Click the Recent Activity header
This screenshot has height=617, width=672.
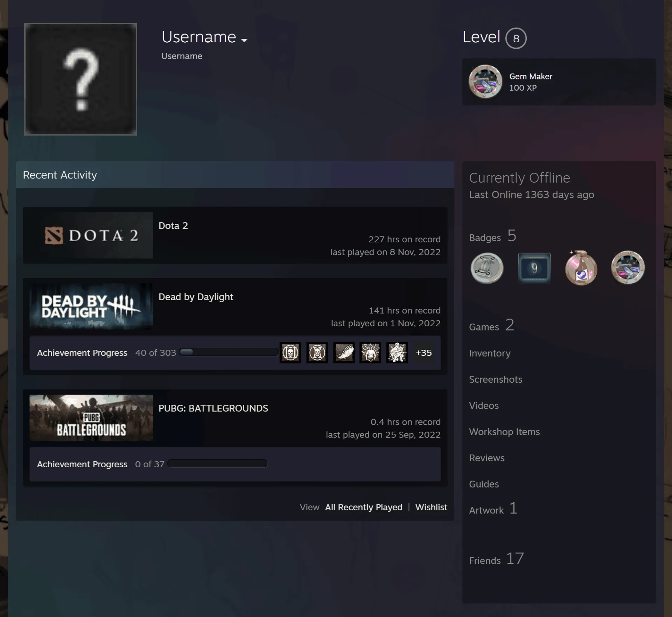tap(235, 175)
